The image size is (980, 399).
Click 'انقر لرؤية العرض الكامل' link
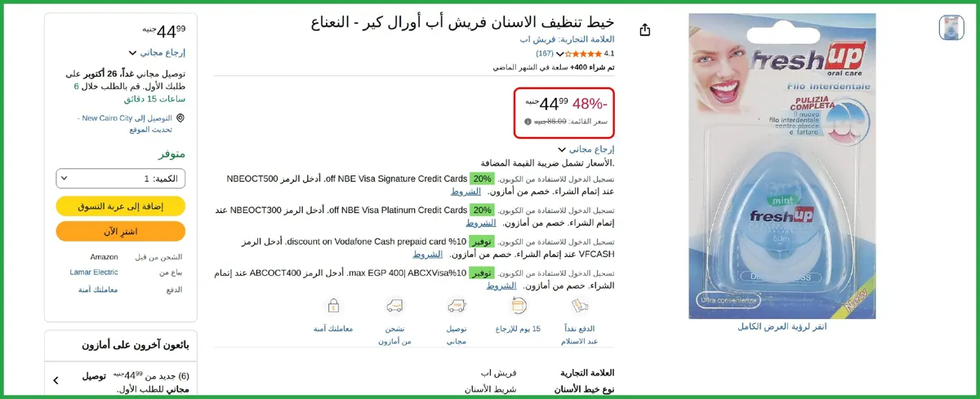pyautogui.click(x=782, y=326)
